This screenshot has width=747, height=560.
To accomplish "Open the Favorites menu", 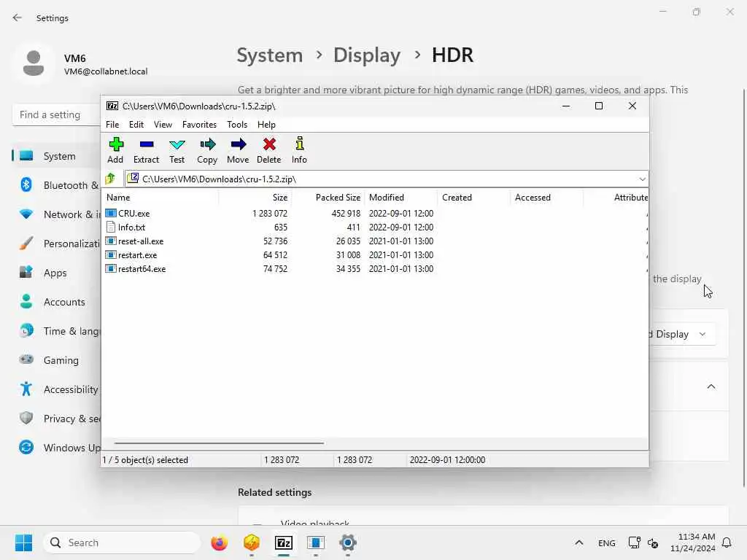I will pos(199,124).
